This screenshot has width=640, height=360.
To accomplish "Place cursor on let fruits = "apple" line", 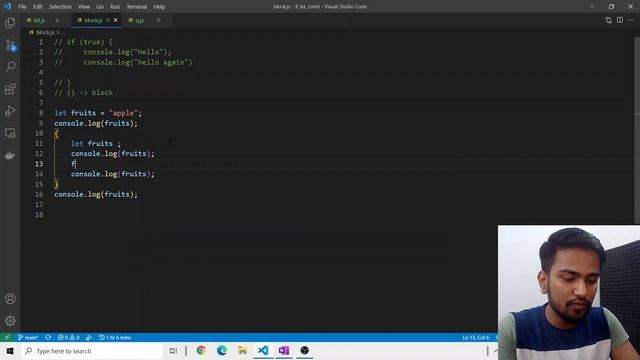I will click(x=98, y=113).
